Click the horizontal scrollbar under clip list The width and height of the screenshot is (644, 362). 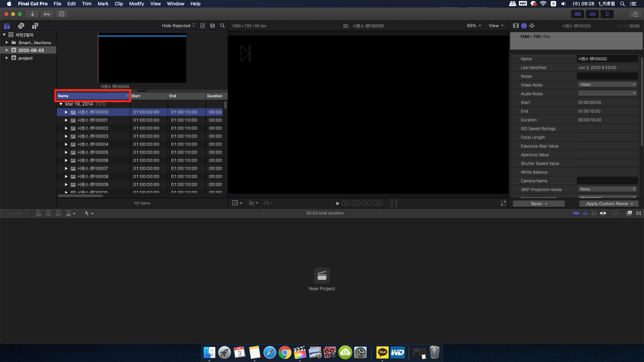tap(80, 196)
